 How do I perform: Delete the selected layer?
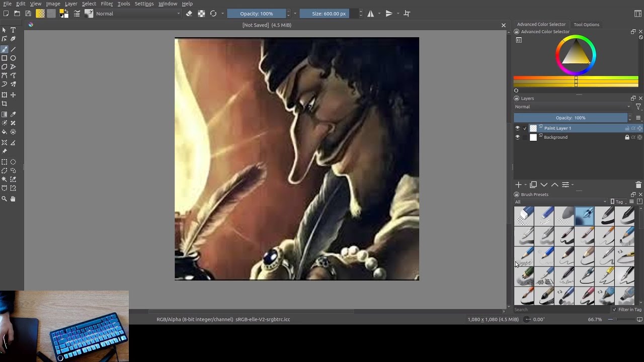pyautogui.click(x=638, y=185)
